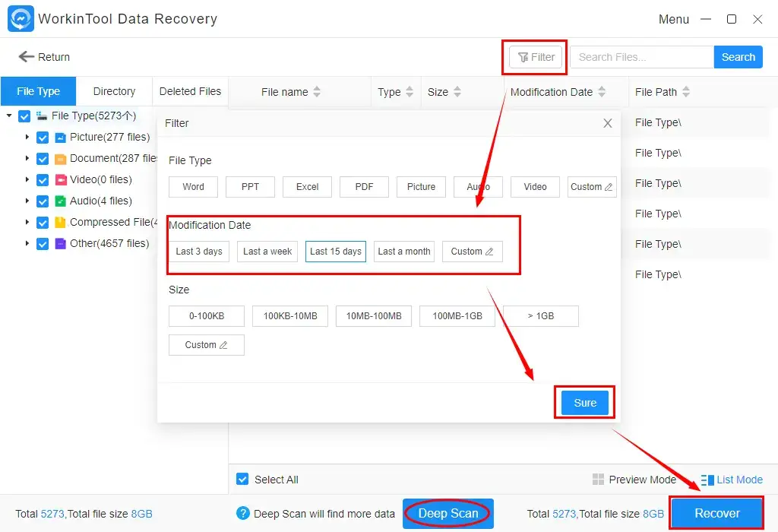Screen dimensions: 778x532
Task: Switch to the File Type tab
Action: 38,91
